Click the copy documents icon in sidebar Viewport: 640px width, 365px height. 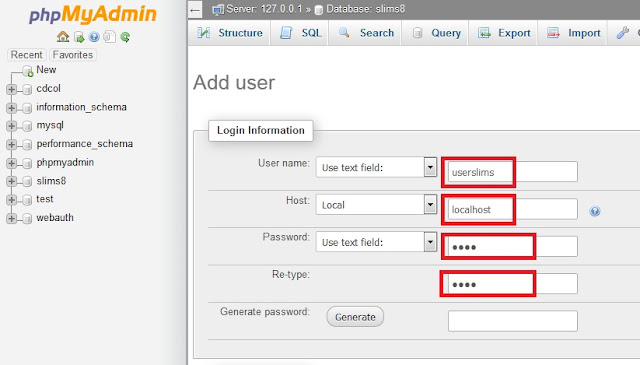pyautogui.click(x=109, y=37)
